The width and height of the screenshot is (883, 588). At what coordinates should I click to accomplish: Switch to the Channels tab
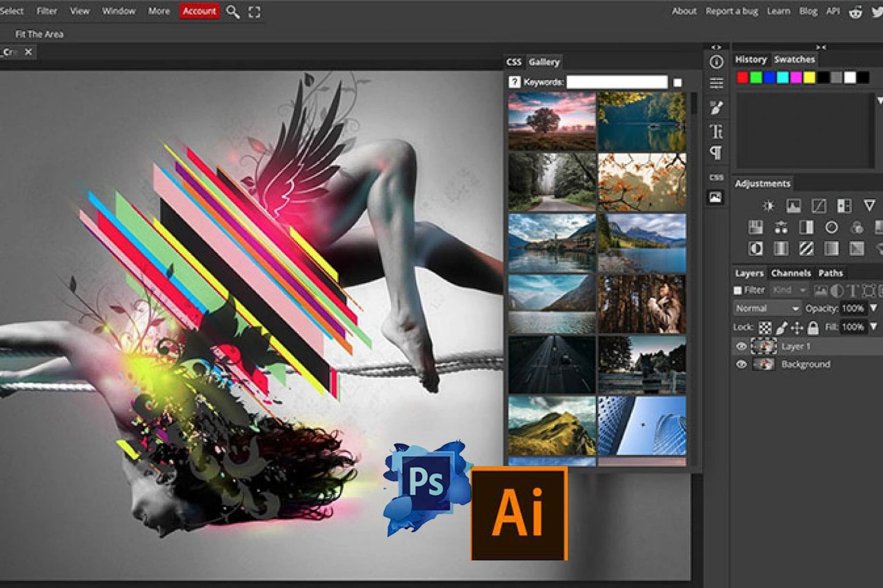click(791, 273)
